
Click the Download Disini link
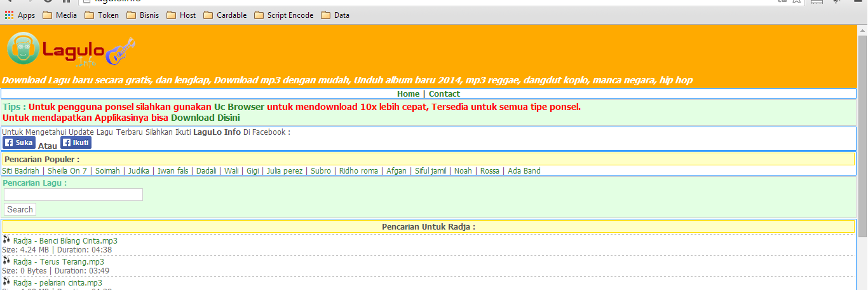205,118
